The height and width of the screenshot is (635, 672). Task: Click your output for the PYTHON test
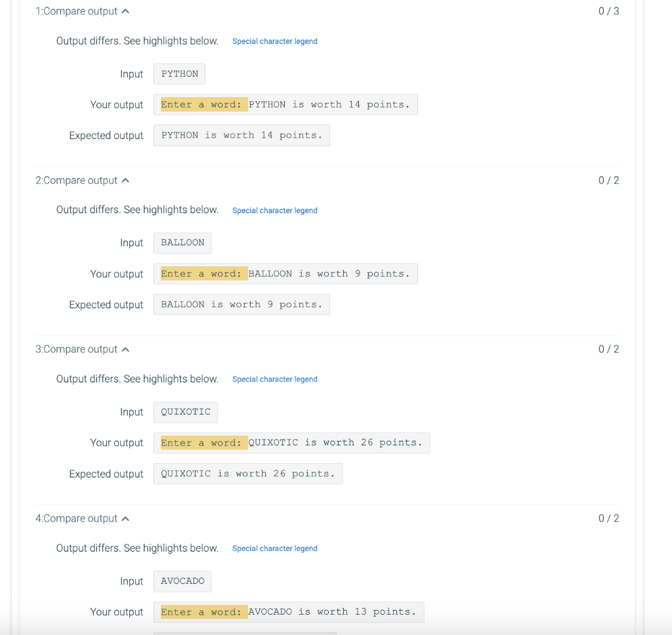click(285, 105)
